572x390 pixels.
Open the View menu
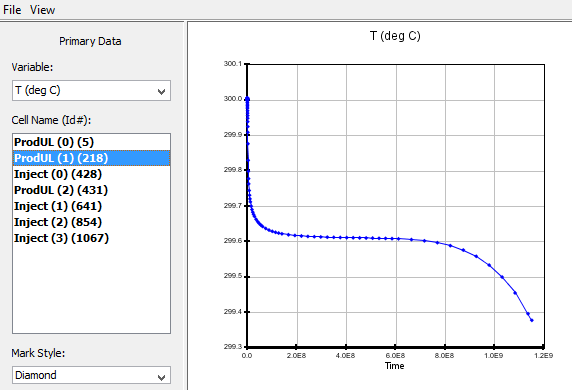pyautogui.click(x=42, y=9)
